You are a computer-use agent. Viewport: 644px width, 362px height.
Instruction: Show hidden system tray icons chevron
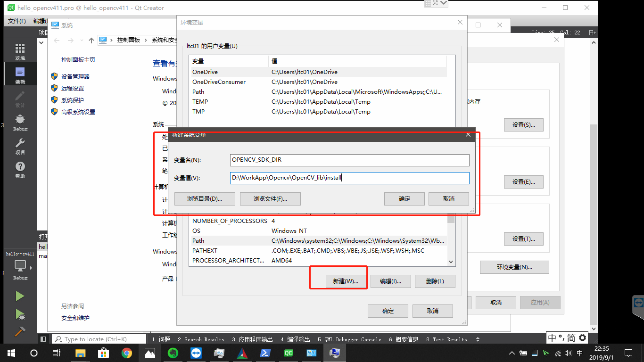click(x=512, y=353)
